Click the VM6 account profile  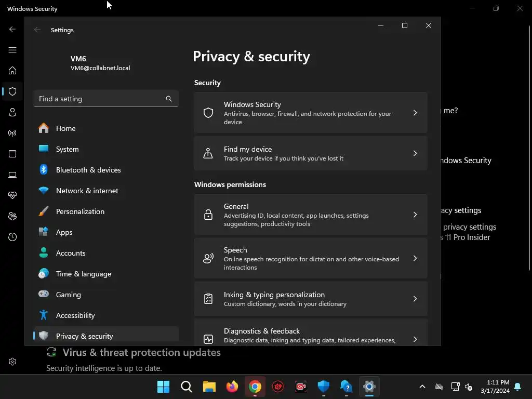tap(100, 63)
